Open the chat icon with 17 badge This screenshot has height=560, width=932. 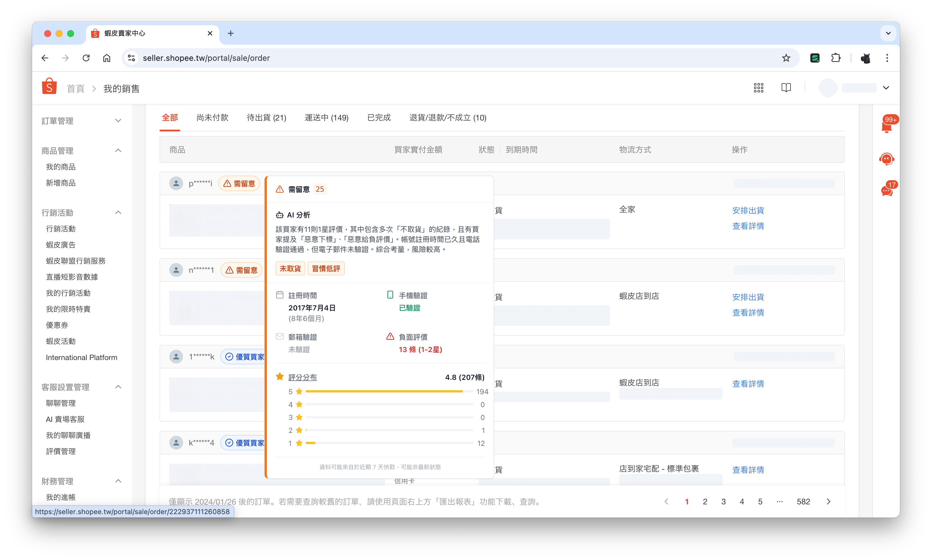(887, 190)
